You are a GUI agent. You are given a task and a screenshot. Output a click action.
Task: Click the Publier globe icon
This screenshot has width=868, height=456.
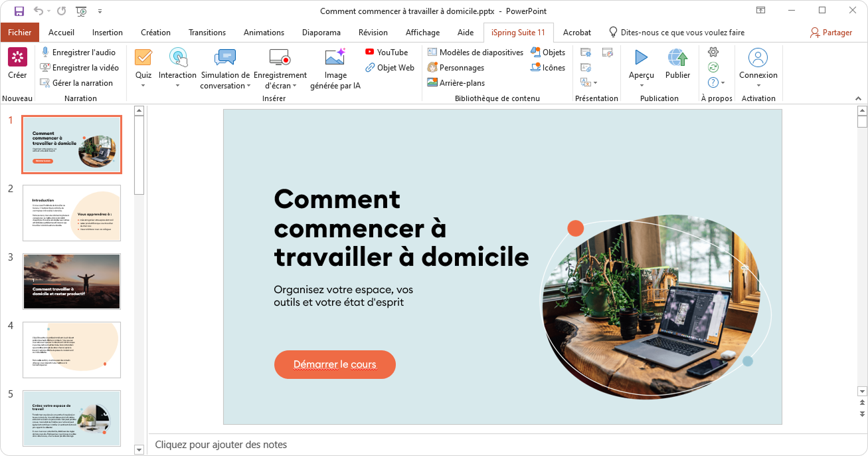click(x=677, y=58)
